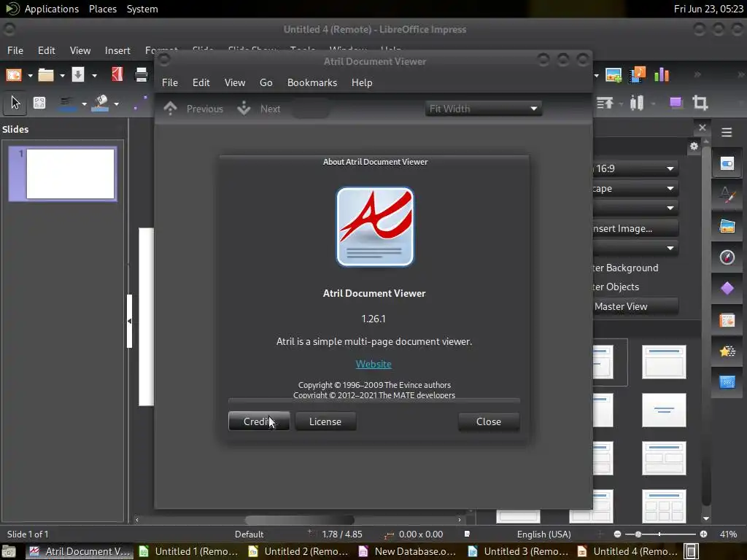Open the System menu in top panel
This screenshot has height=560, width=747.
tap(142, 9)
